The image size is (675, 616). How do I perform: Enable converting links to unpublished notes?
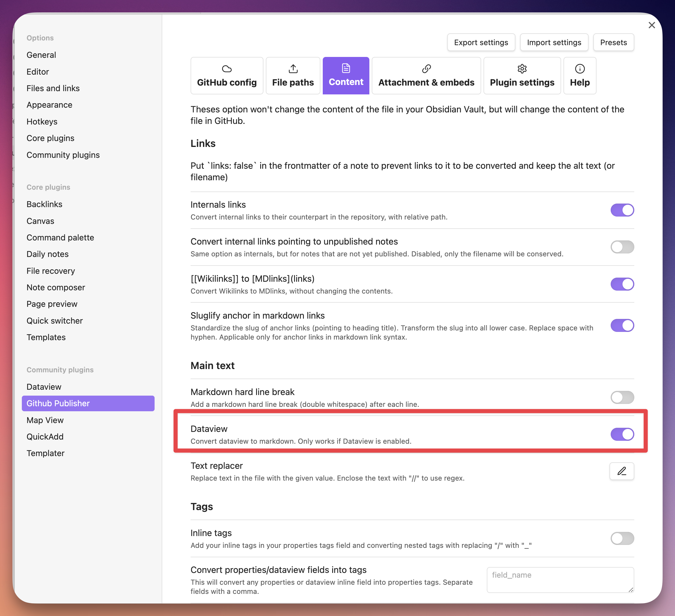click(622, 247)
